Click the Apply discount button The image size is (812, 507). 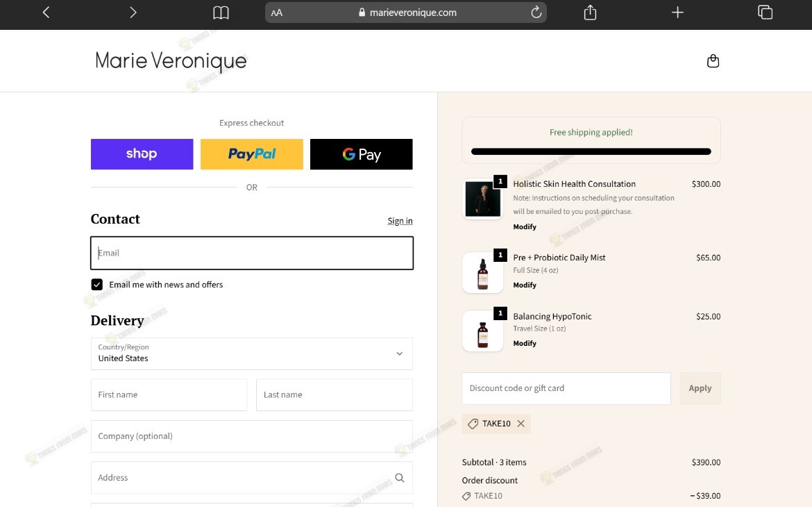pyautogui.click(x=700, y=388)
